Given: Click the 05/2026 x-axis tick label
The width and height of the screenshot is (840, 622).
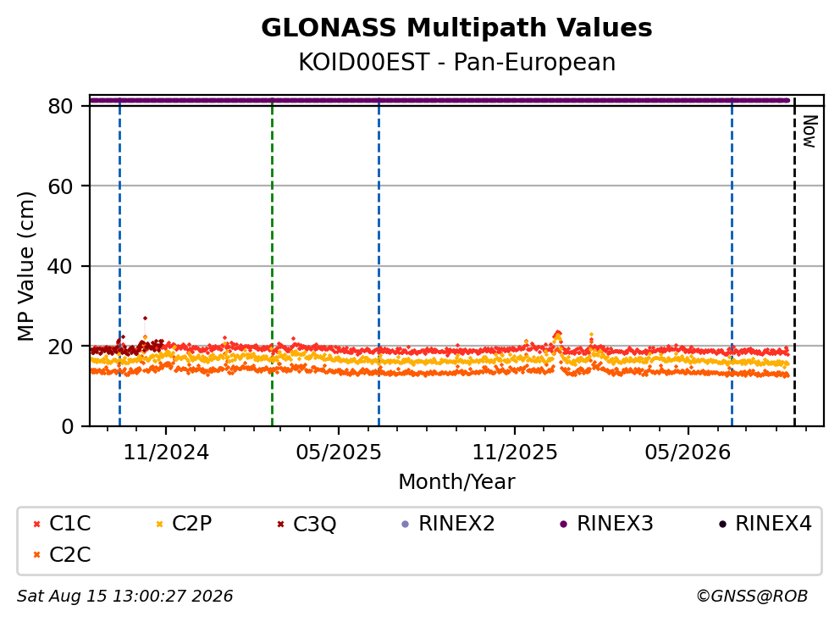Looking at the screenshot, I should (688, 453).
